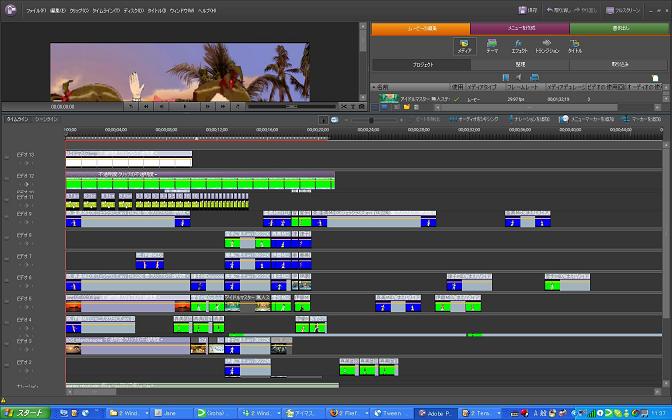Click the Add Menu Marker icon

coord(564,119)
